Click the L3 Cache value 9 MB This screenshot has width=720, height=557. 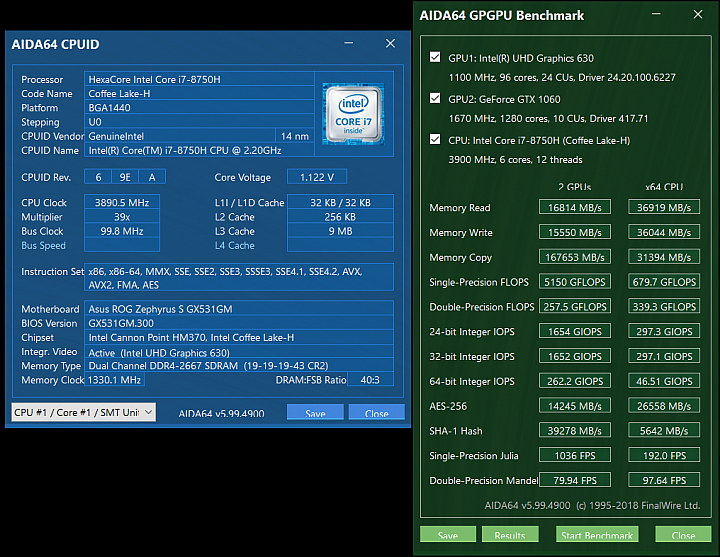[x=340, y=231]
